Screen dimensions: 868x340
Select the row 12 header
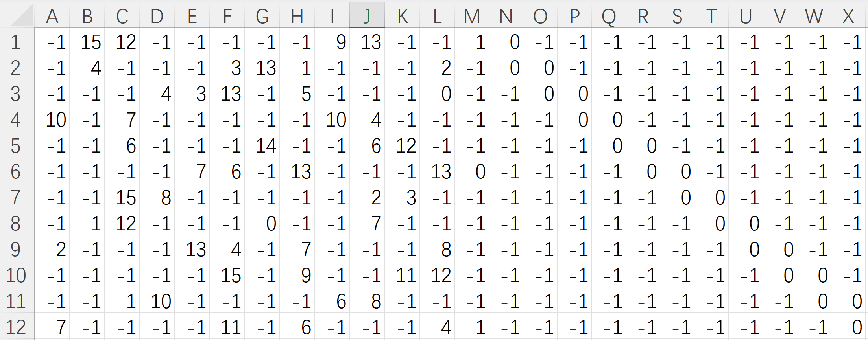pos(16,327)
